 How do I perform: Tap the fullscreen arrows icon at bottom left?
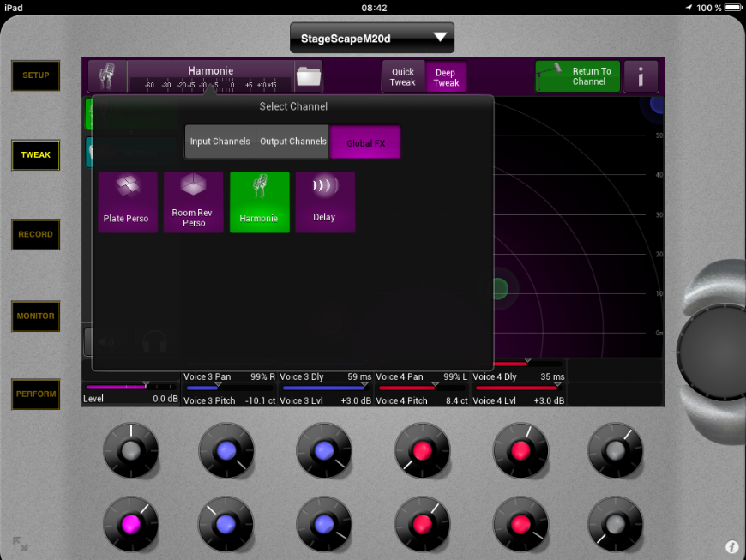20,544
